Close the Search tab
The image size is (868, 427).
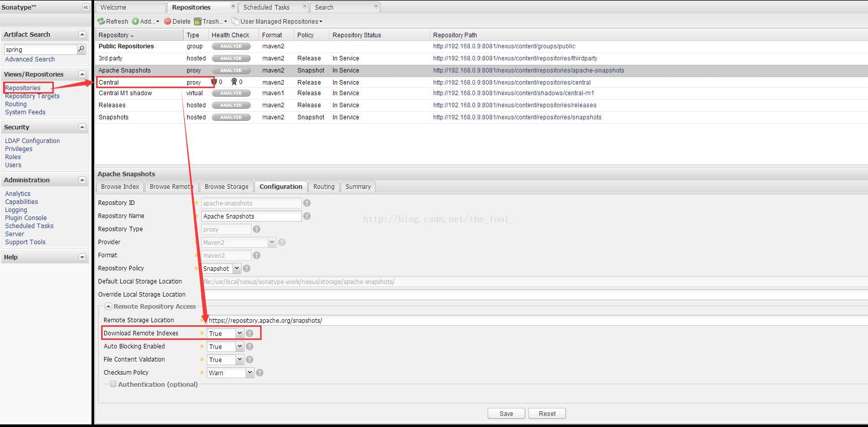[376, 6]
